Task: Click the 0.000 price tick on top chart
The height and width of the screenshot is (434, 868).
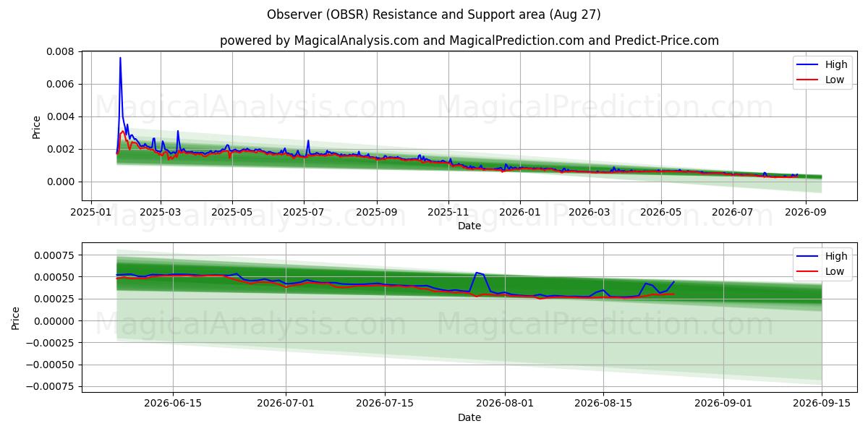Action: click(x=61, y=182)
